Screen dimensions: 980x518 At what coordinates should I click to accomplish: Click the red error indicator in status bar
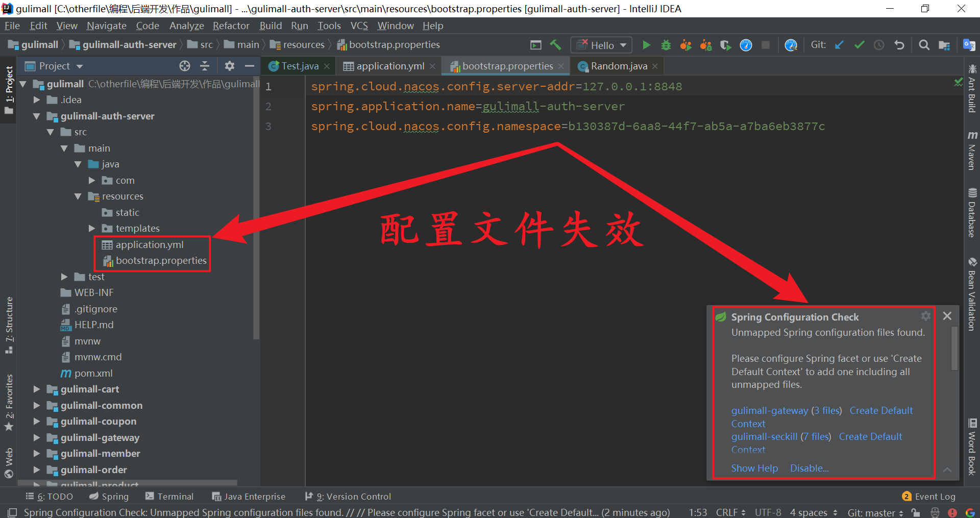pos(952,512)
